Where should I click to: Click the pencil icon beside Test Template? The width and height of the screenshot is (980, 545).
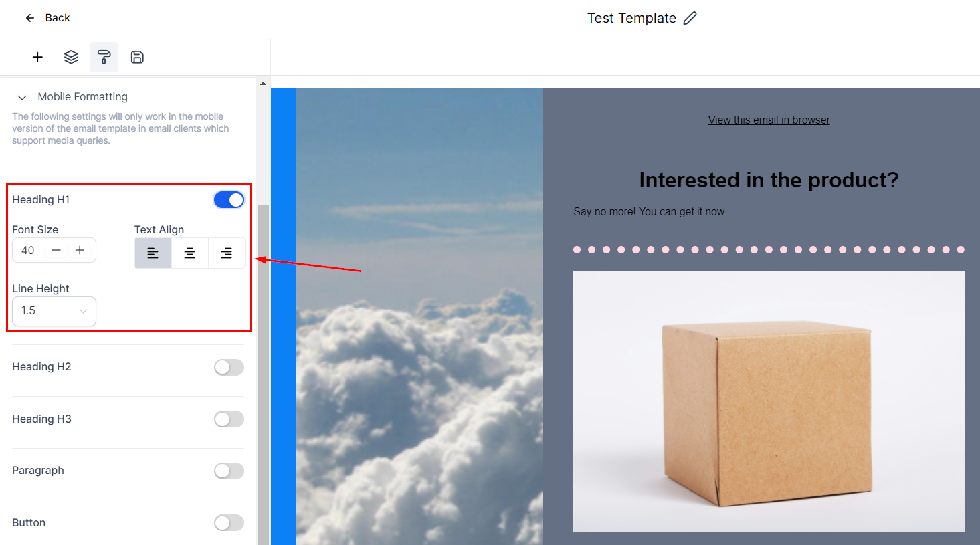690,18
